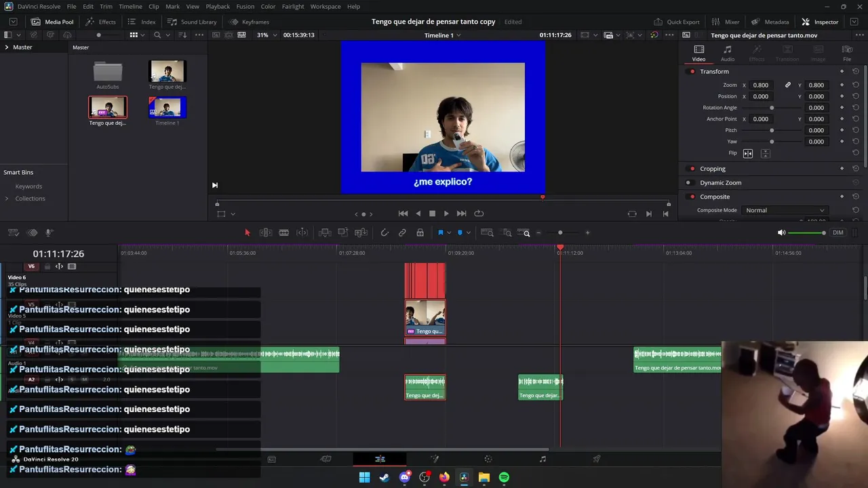The image size is (868, 488).
Task: Open the search dropdown arrow
Action: tap(167, 35)
